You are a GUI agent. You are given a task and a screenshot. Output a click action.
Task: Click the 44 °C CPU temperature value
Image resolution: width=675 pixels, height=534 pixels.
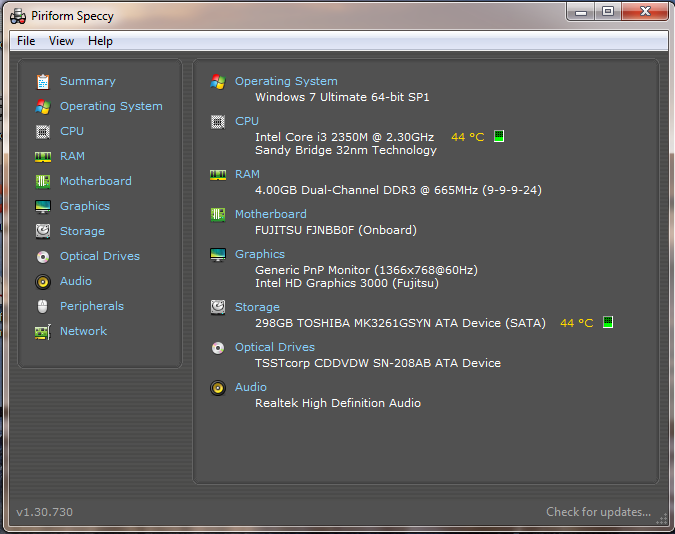pos(468,137)
